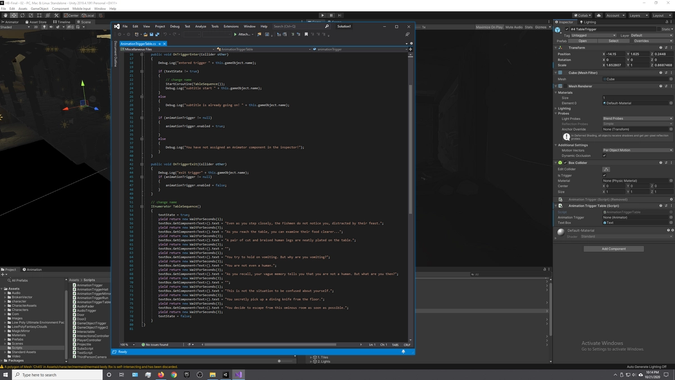
Task: Click the Visual Studio vertical code scrollbar
Action: point(410,149)
